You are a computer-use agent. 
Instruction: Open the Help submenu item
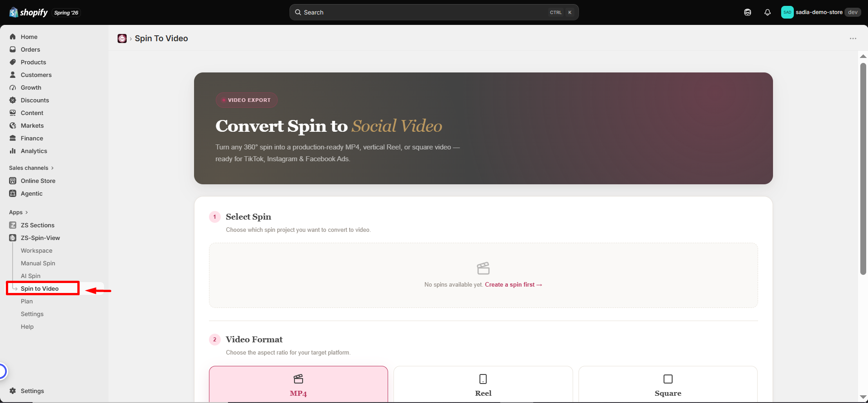click(27, 326)
